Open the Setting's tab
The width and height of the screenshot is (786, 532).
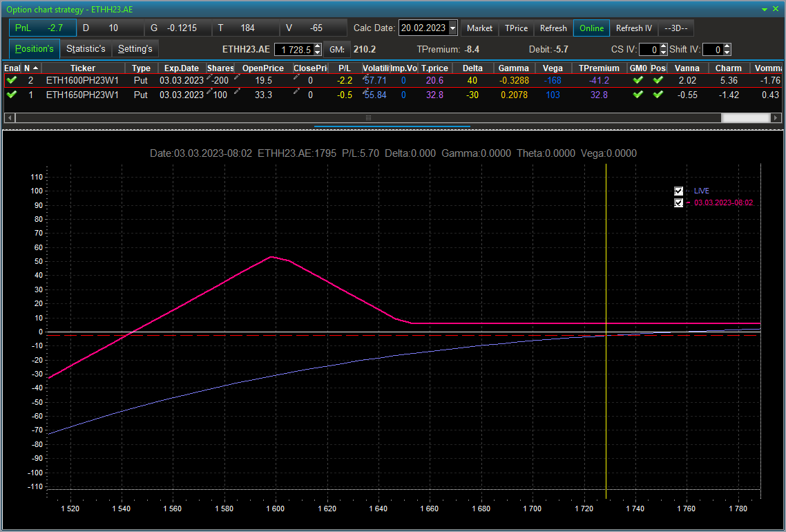pos(135,48)
